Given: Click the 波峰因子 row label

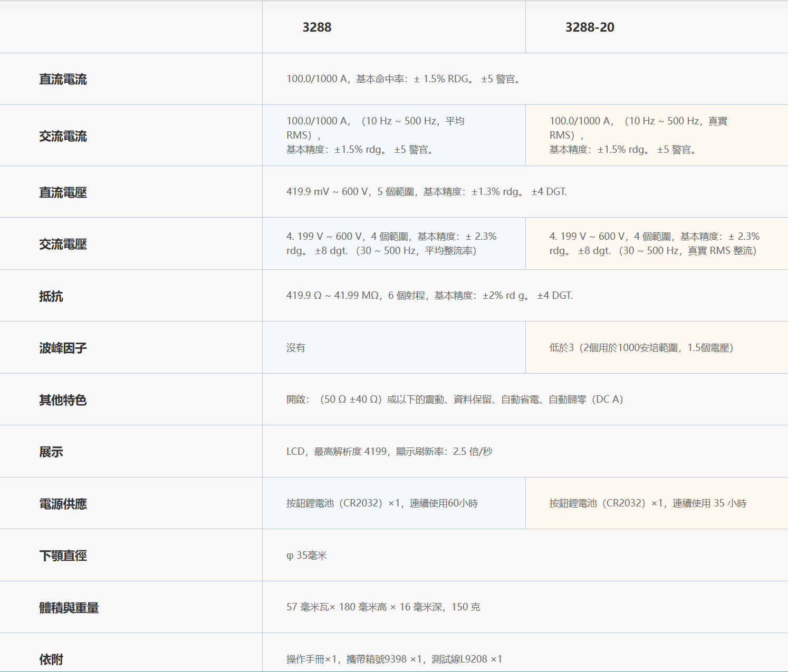Looking at the screenshot, I should [63, 348].
